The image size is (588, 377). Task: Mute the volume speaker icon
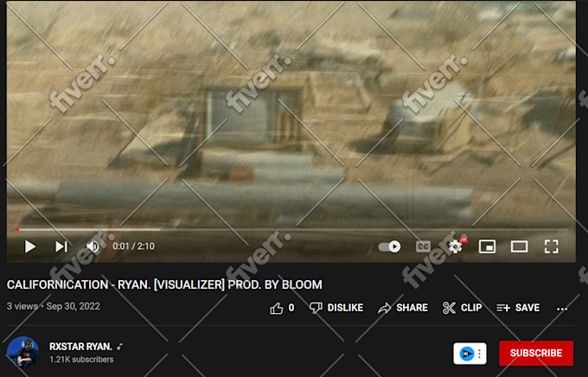coord(93,246)
